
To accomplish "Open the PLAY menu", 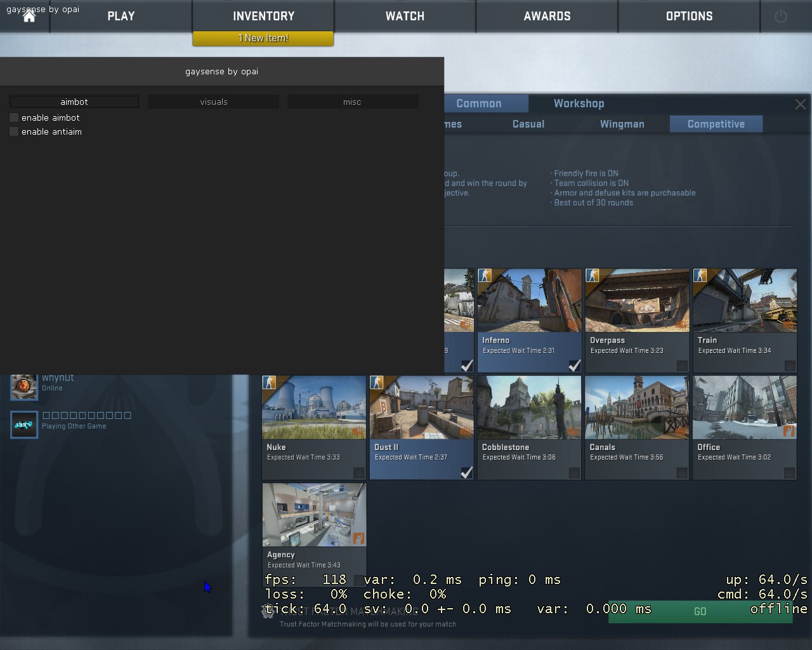I will click(121, 17).
